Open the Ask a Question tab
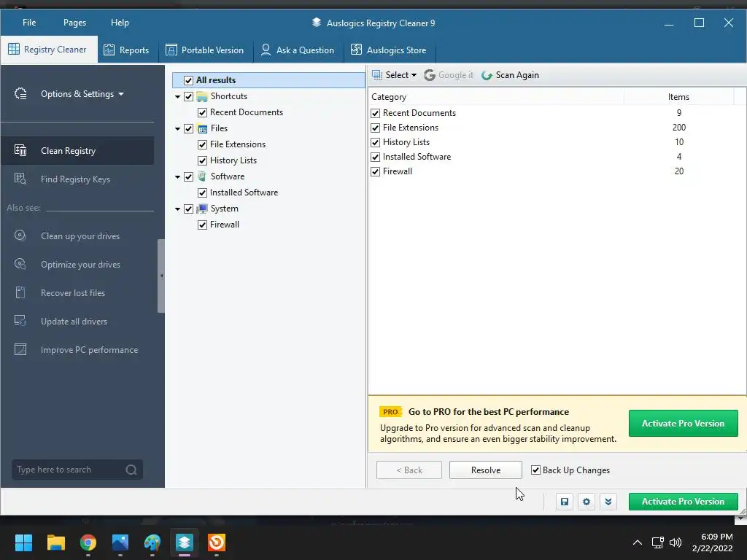This screenshot has width=747, height=560. pyautogui.click(x=298, y=50)
